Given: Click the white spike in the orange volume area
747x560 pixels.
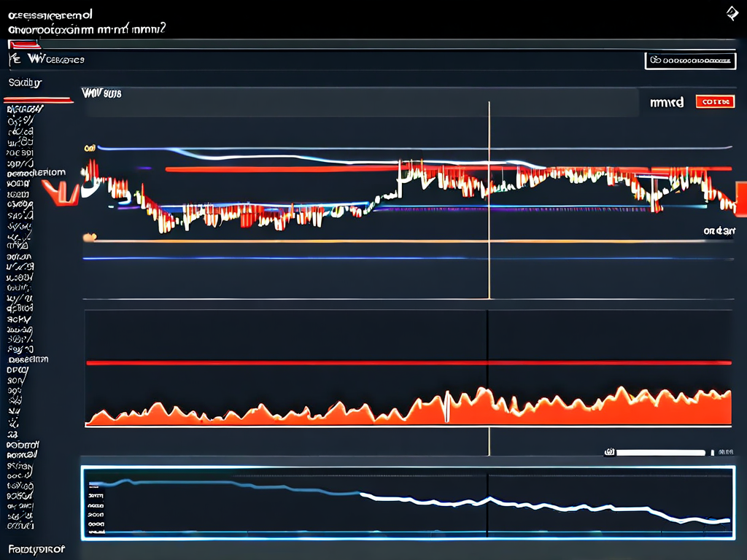Looking at the screenshot, I should click(447, 406).
